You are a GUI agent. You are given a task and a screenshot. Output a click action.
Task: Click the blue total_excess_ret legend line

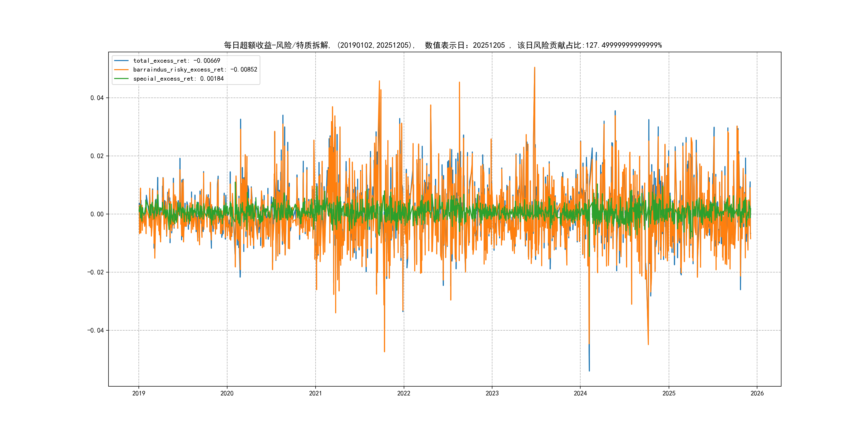pos(121,61)
